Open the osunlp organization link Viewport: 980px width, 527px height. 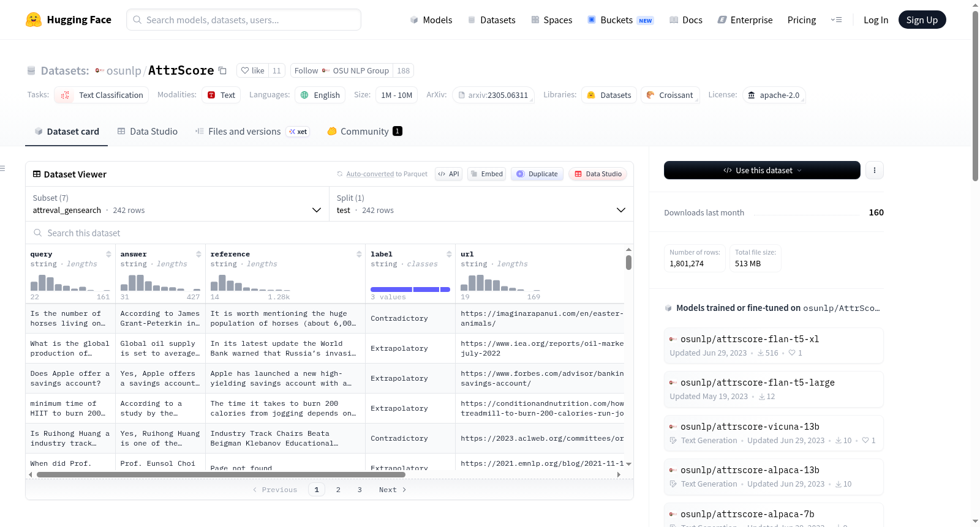(x=124, y=70)
